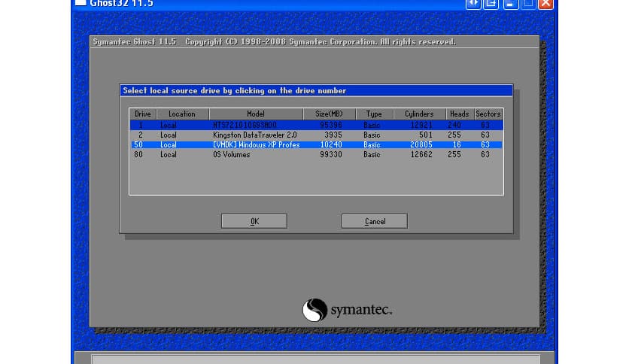Click drive number 80

tap(138, 155)
